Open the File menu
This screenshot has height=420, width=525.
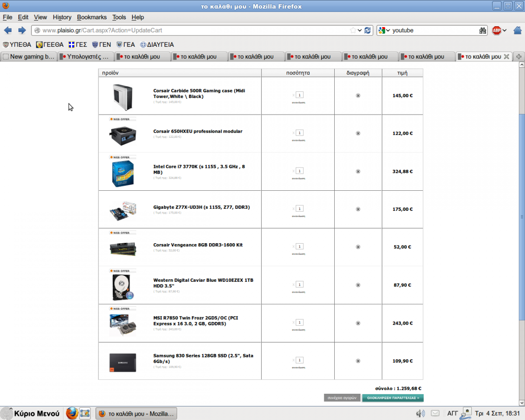pos(7,17)
